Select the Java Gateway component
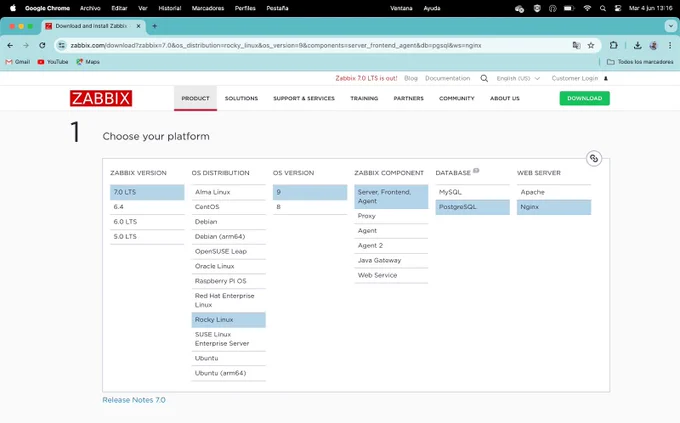The width and height of the screenshot is (680, 423). tap(391, 260)
